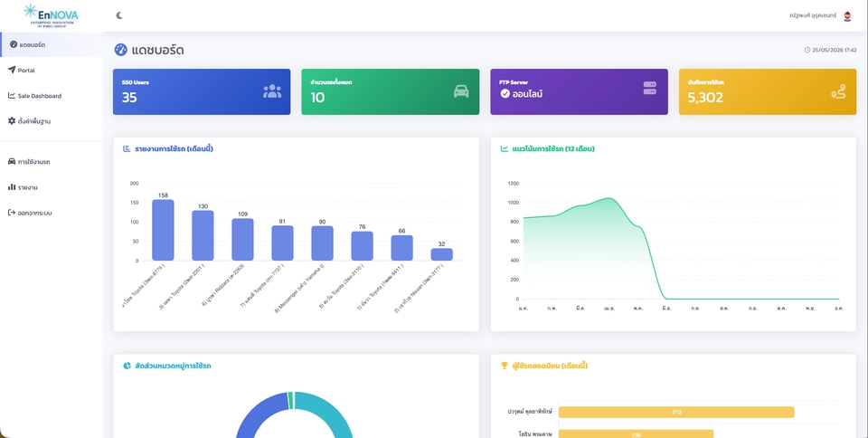The image size is (868, 438).
Task: Click the 25/05/2026 17:42 timestamp
Action: (x=835, y=50)
